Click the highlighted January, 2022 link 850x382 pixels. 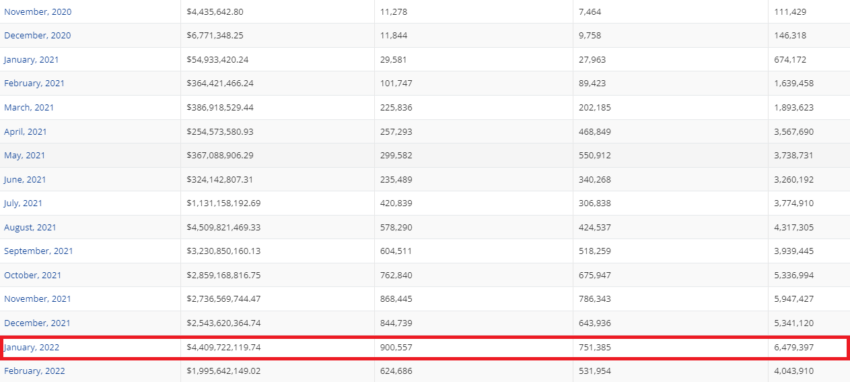click(x=31, y=347)
